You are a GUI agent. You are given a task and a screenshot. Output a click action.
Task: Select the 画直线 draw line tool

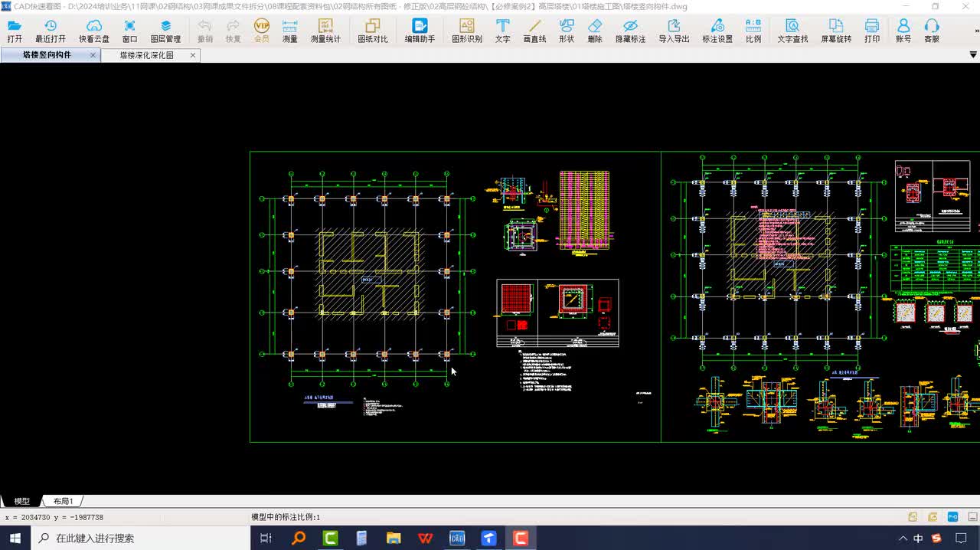click(x=534, y=31)
